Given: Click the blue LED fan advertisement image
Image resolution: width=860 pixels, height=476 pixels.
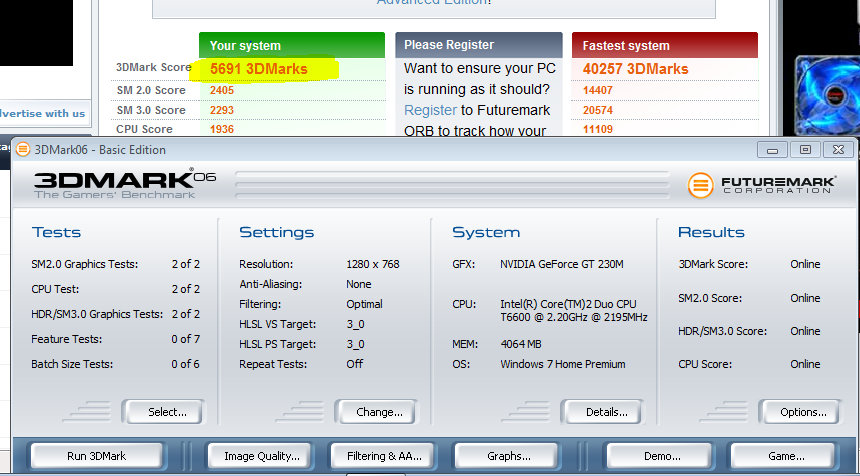Looking at the screenshot, I should point(827,95).
